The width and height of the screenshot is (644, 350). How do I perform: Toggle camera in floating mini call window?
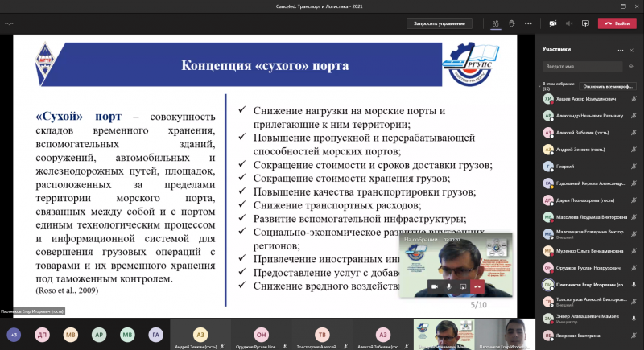pyautogui.click(x=434, y=286)
